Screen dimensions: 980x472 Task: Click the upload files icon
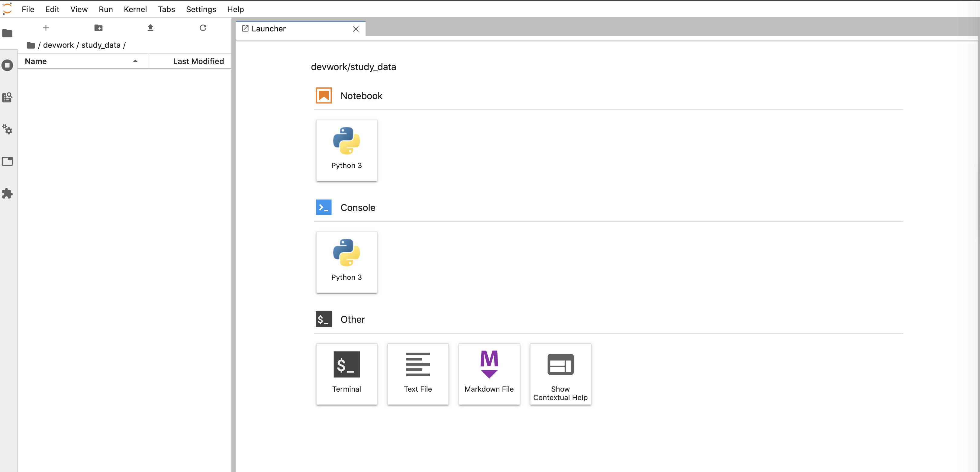coord(150,28)
